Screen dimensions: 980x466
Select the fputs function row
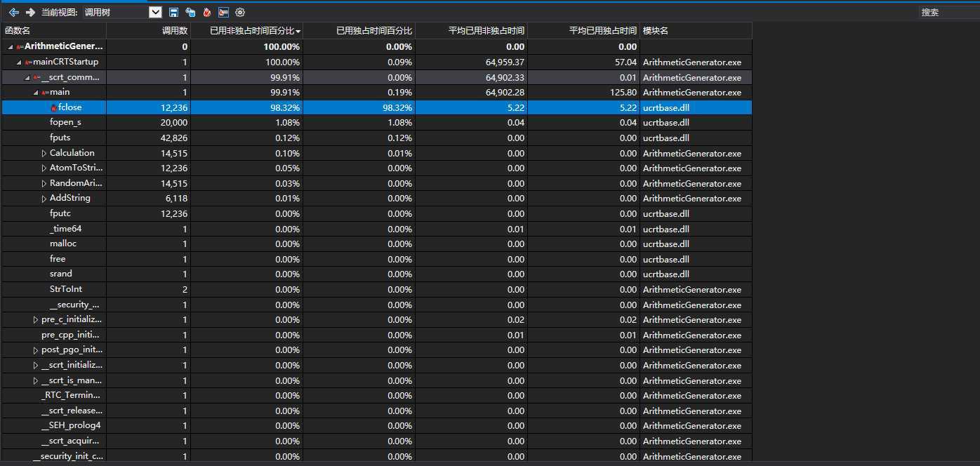click(x=376, y=138)
